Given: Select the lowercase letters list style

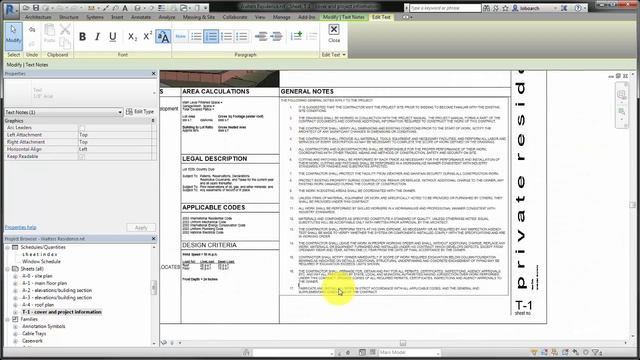Looking at the screenshot, I should pyautogui.click(x=226, y=36).
